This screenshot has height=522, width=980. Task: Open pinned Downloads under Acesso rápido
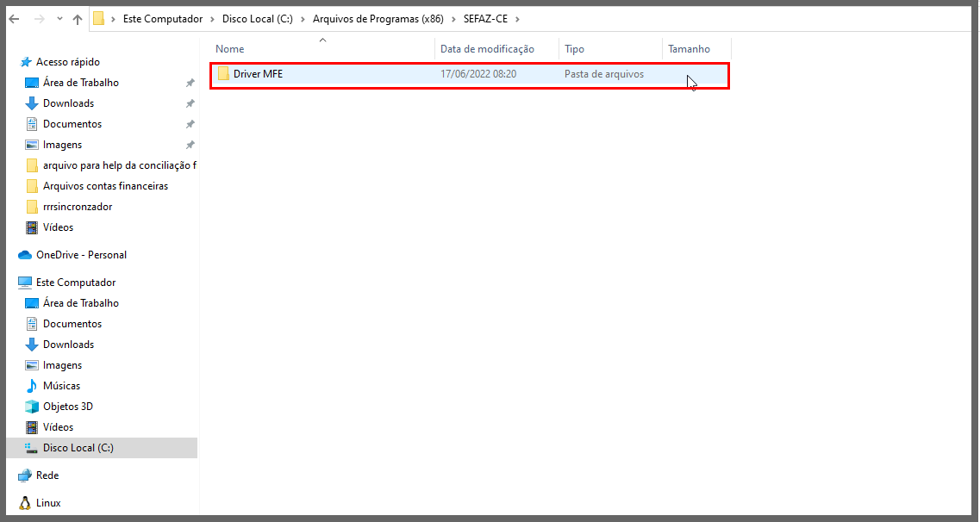pyautogui.click(x=68, y=103)
